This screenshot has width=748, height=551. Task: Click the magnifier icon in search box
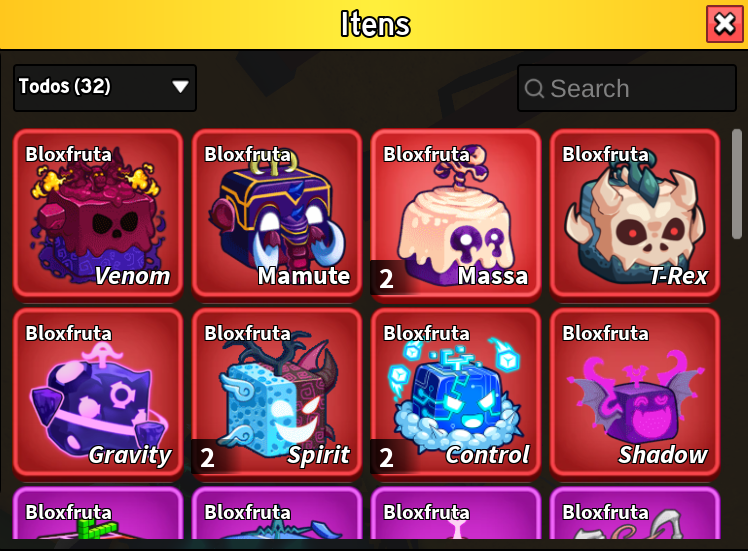534,89
